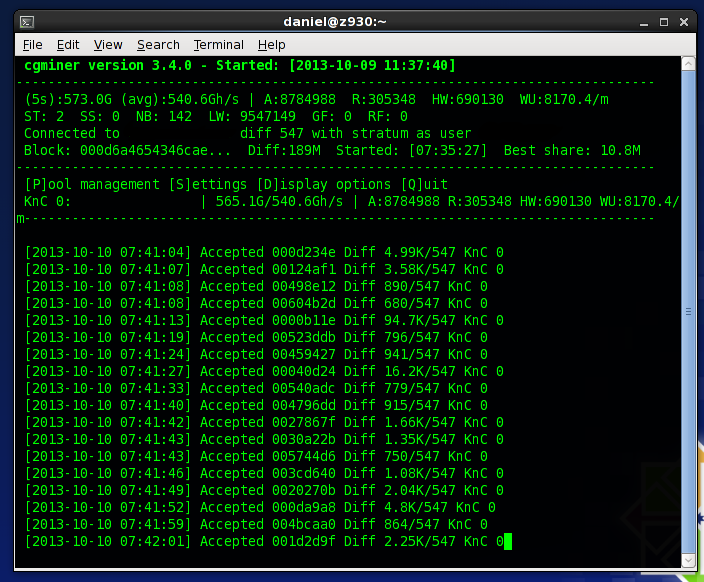Click scrollbar down arrow
Viewport: 704px width, 582px height.
pyautogui.click(x=688, y=560)
